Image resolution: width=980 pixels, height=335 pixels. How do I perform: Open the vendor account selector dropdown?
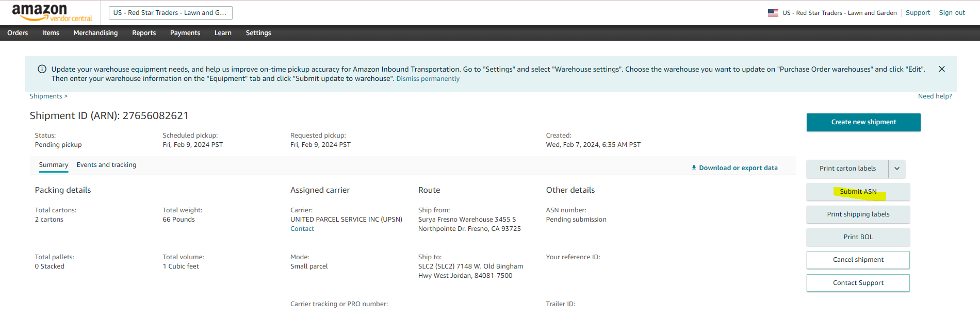pyautogui.click(x=171, y=13)
